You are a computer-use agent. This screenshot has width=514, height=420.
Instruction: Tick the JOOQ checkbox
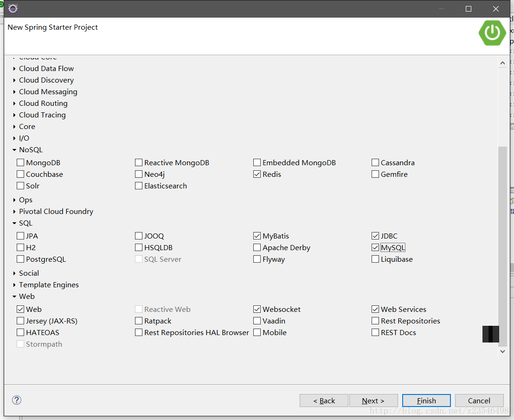139,236
